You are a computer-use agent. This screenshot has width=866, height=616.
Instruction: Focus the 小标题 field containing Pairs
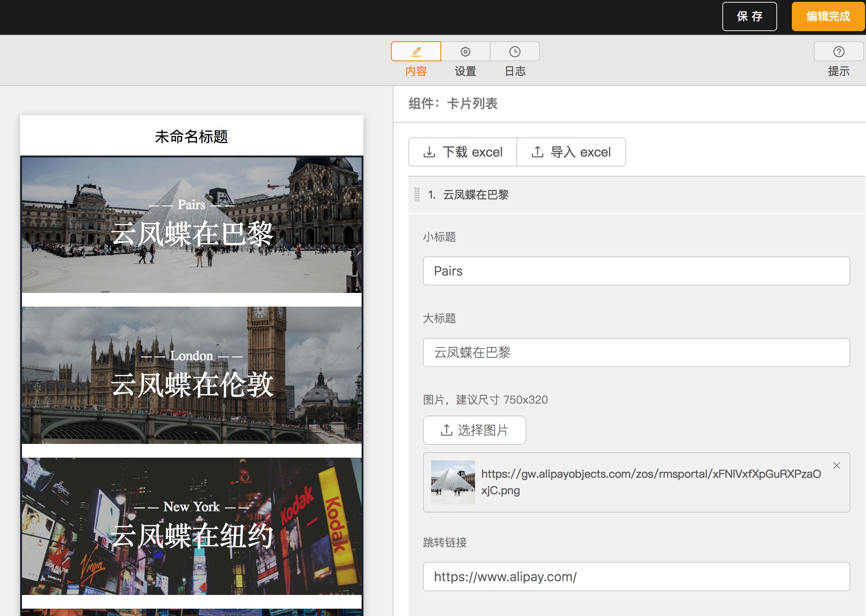point(637,271)
